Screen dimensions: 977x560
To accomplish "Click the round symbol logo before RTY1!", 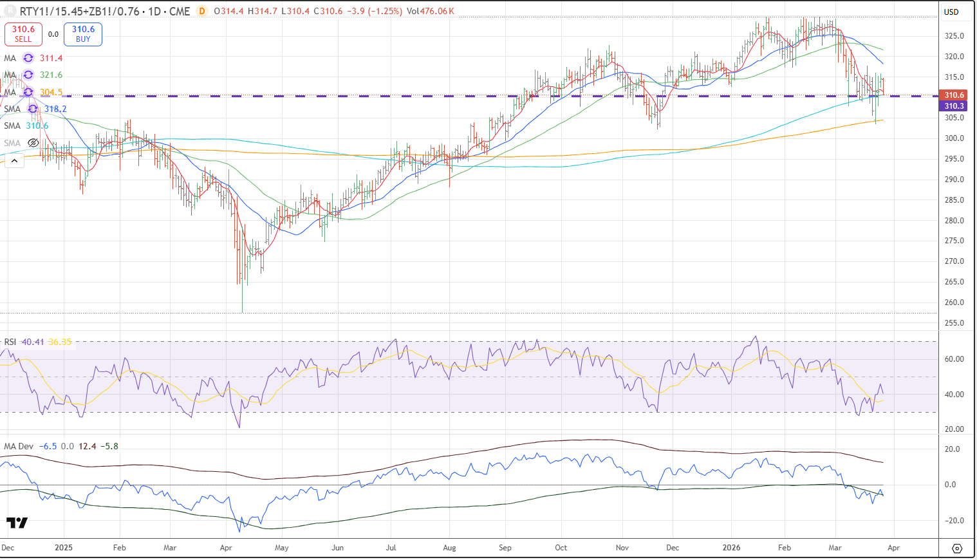I will (10, 11).
